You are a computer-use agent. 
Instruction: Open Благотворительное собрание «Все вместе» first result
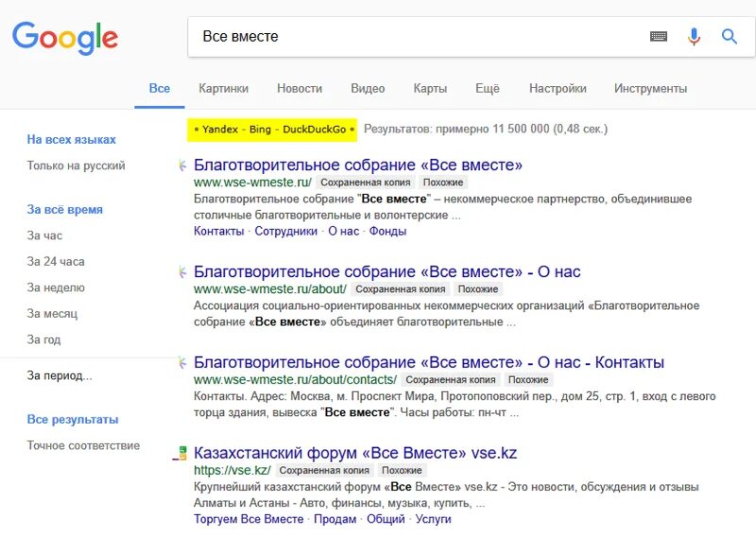pyautogui.click(x=358, y=165)
